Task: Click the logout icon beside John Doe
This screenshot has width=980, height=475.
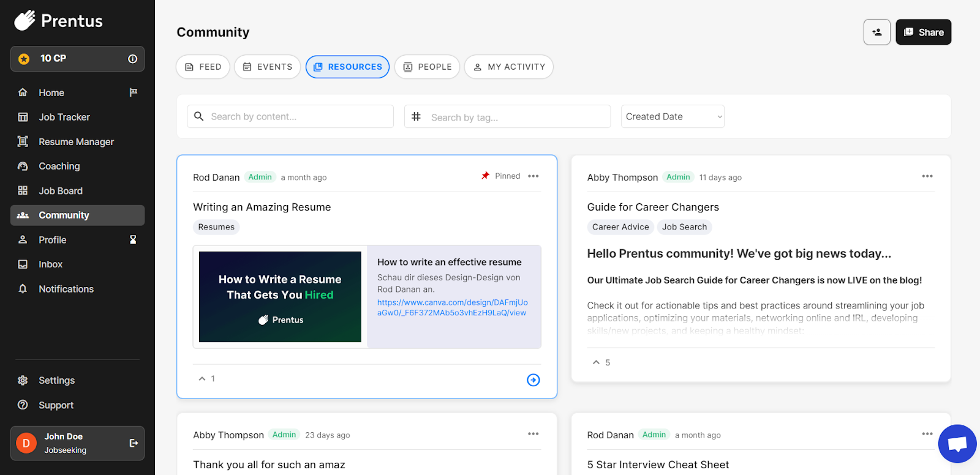Action: tap(134, 443)
